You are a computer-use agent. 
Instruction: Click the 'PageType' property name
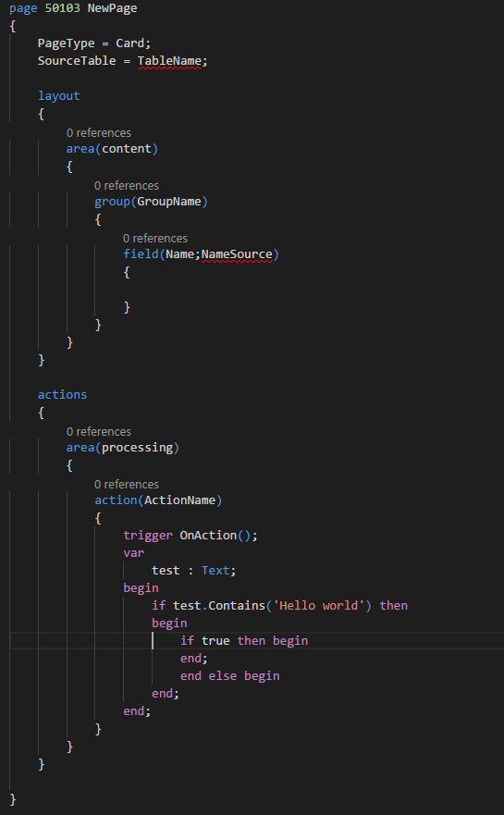[x=66, y=43]
